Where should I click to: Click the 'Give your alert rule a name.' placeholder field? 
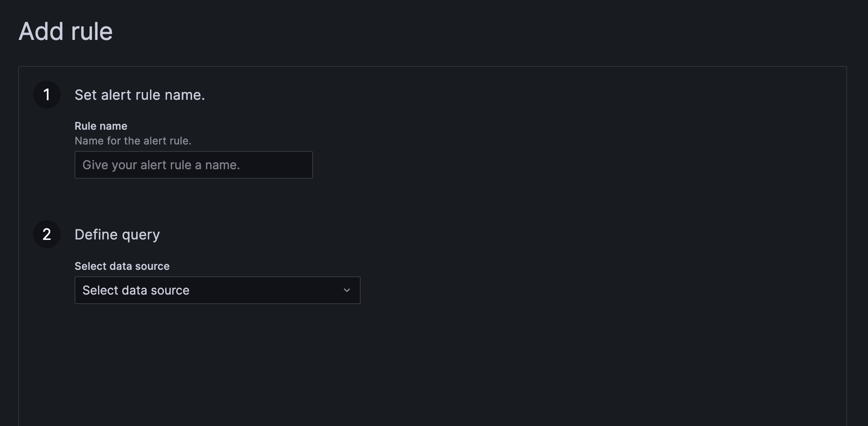(x=193, y=165)
